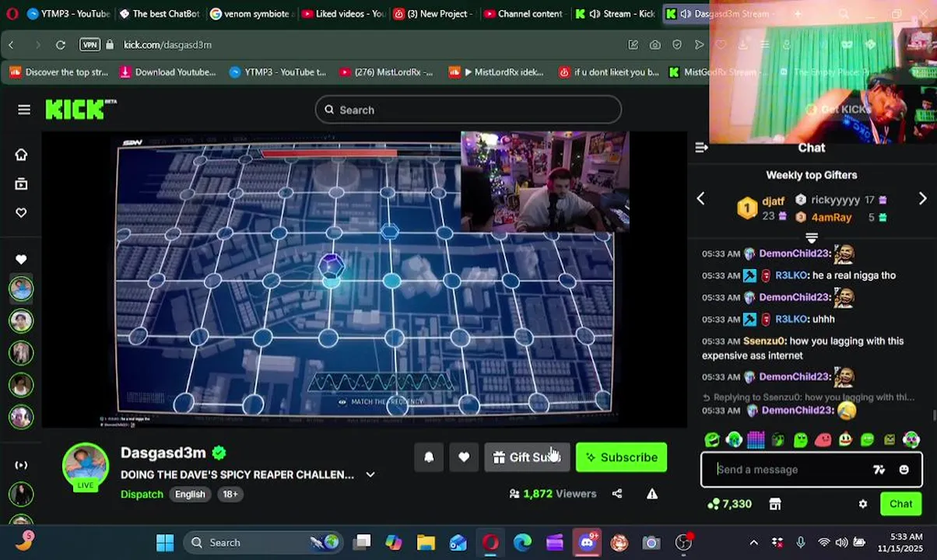937x560 pixels.
Task: Switch to Channel content tab
Action: (x=523, y=13)
